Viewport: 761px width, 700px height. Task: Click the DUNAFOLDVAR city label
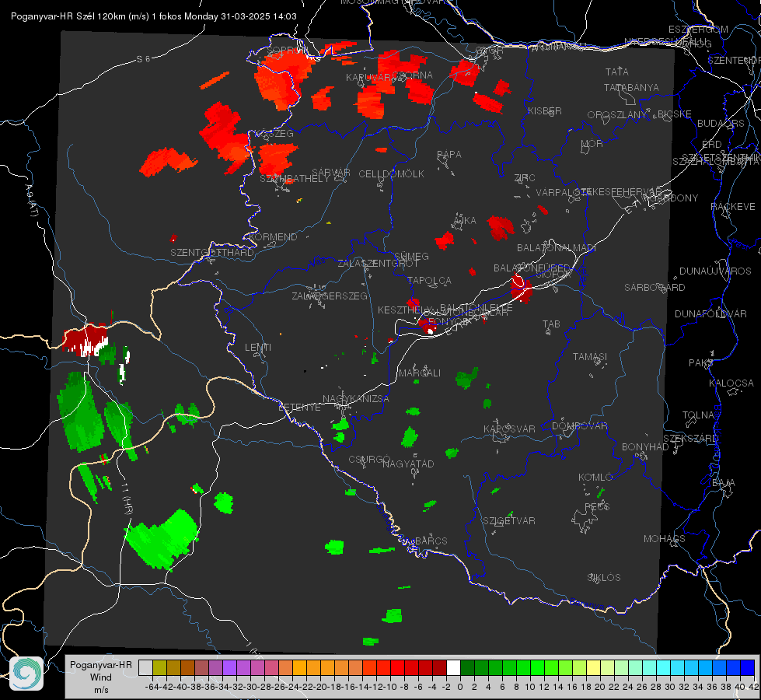[710, 313]
